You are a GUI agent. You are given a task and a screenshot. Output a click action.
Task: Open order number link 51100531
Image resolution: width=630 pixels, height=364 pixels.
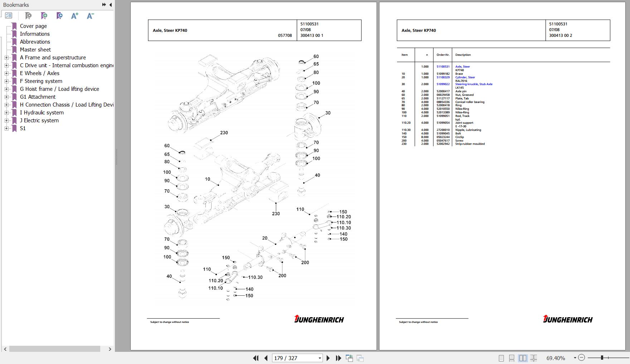click(x=443, y=67)
